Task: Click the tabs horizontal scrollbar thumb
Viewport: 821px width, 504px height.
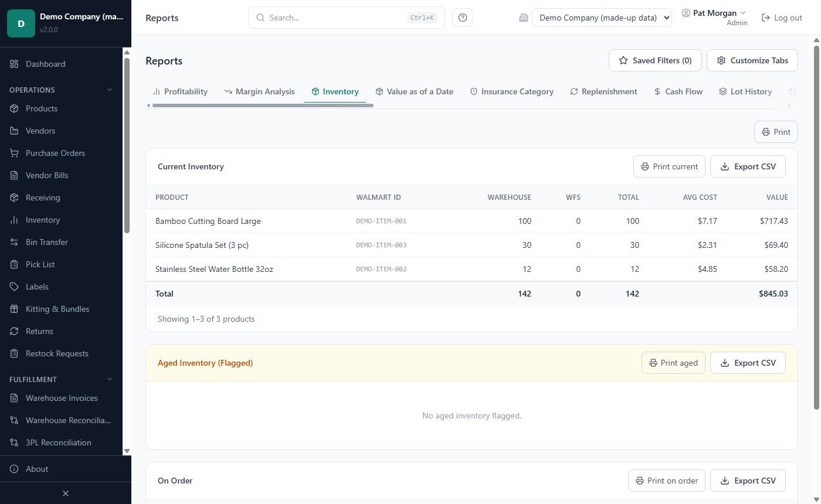Action: coord(263,105)
